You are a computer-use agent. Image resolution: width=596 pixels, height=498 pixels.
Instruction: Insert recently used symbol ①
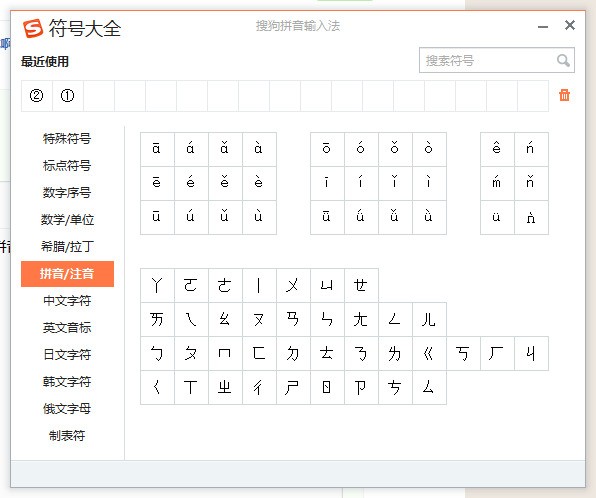coord(68,95)
